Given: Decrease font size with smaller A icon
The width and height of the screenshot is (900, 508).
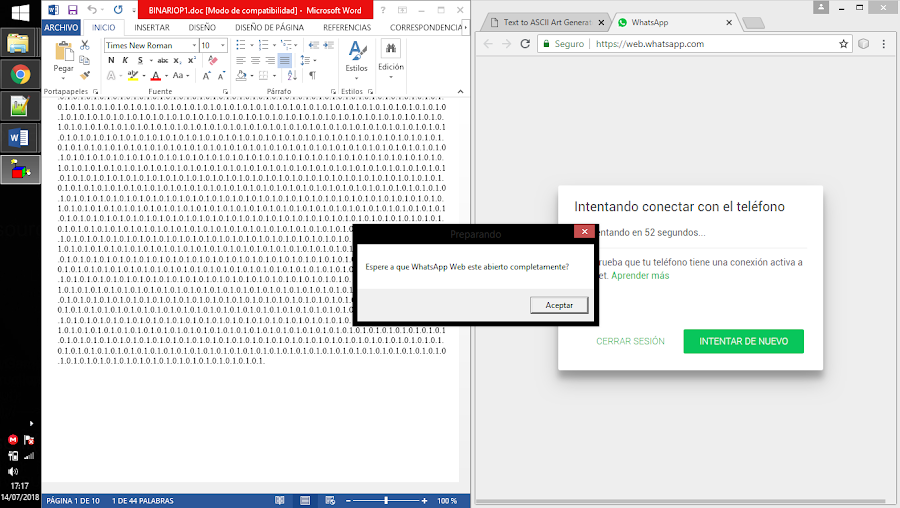Looking at the screenshot, I should pos(221,76).
